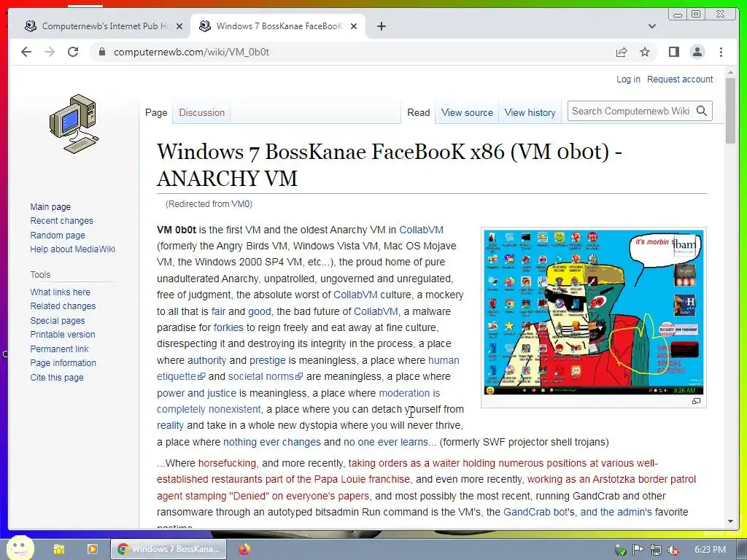Bookmark this page with the star icon

click(645, 52)
